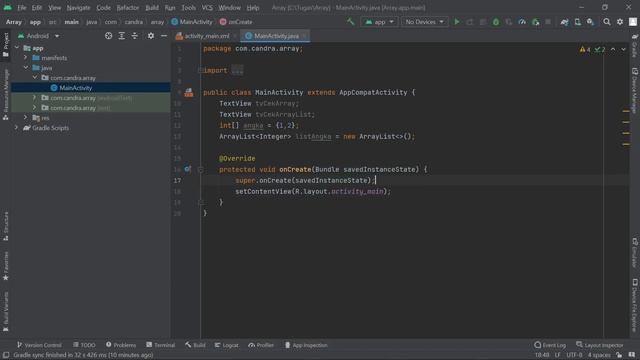640x360 pixels.
Task: Open the Navigate menu
Action: tap(78, 8)
